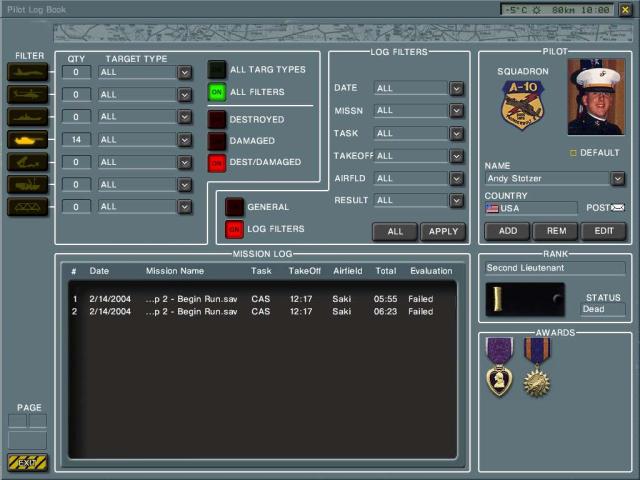
Task: Open the RESULT filter dropdown
Action: pyautogui.click(x=456, y=200)
